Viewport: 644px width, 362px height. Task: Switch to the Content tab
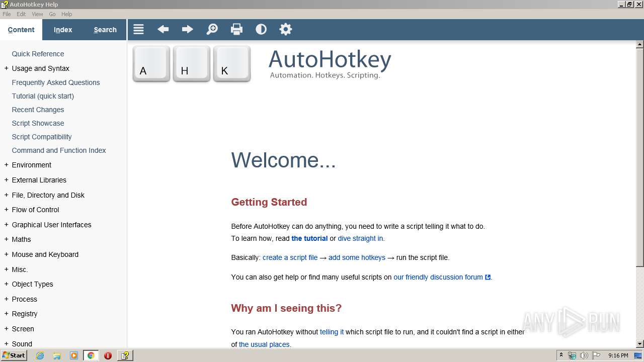click(x=21, y=30)
